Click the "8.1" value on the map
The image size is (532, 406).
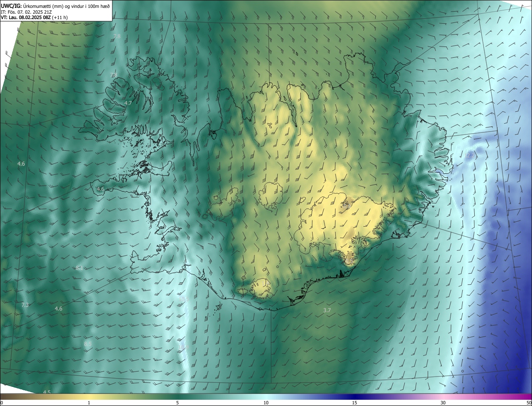pyautogui.click(x=79, y=268)
